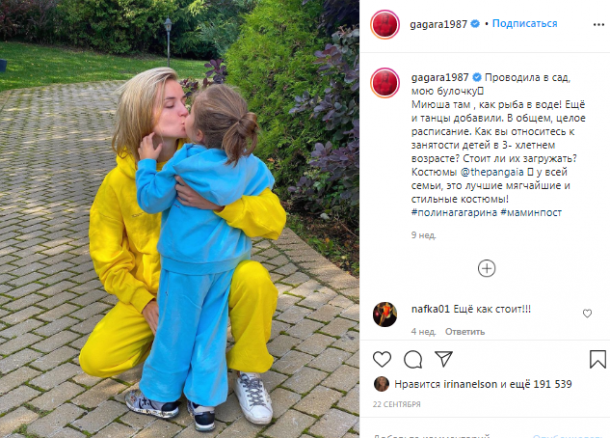Image resolution: width=610 pixels, height=438 pixels.
Task: Open the three-dot post options menu
Action: [x=598, y=25]
